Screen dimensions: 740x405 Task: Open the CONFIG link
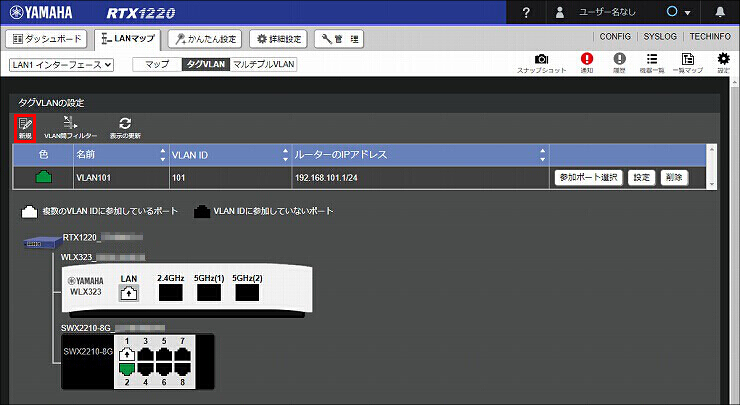coord(615,36)
